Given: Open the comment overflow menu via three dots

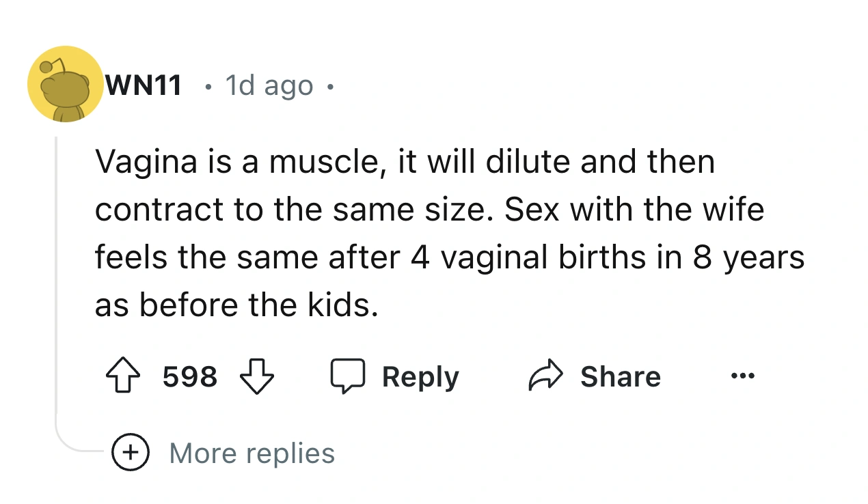Looking at the screenshot, I should pyautogui.click(x=742, y=375).
